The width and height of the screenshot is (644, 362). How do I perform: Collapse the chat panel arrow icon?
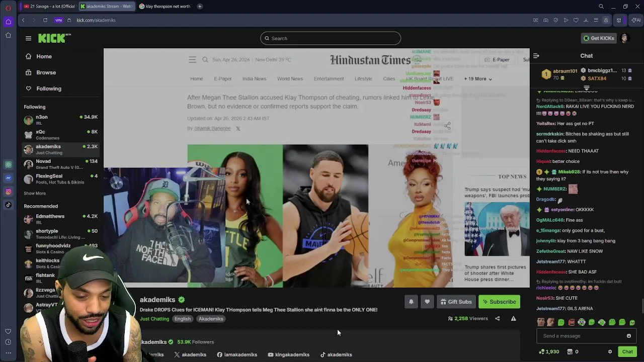536,56
